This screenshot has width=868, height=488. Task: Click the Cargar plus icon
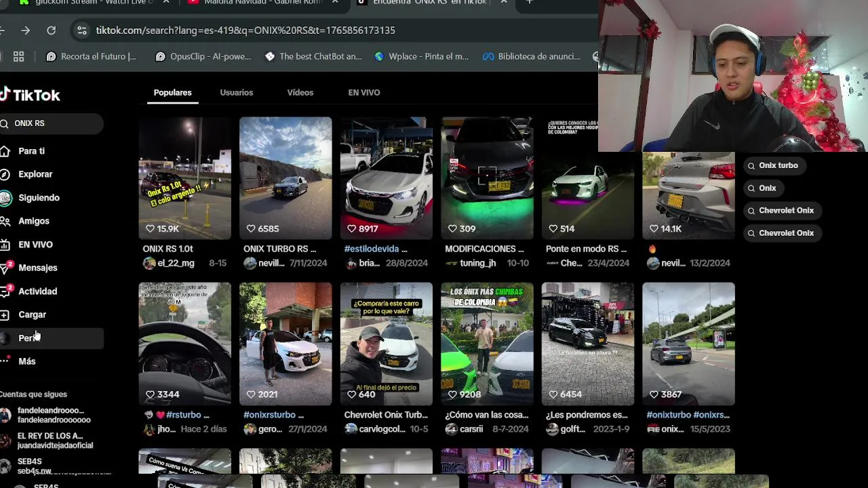(x=5, y=315)
